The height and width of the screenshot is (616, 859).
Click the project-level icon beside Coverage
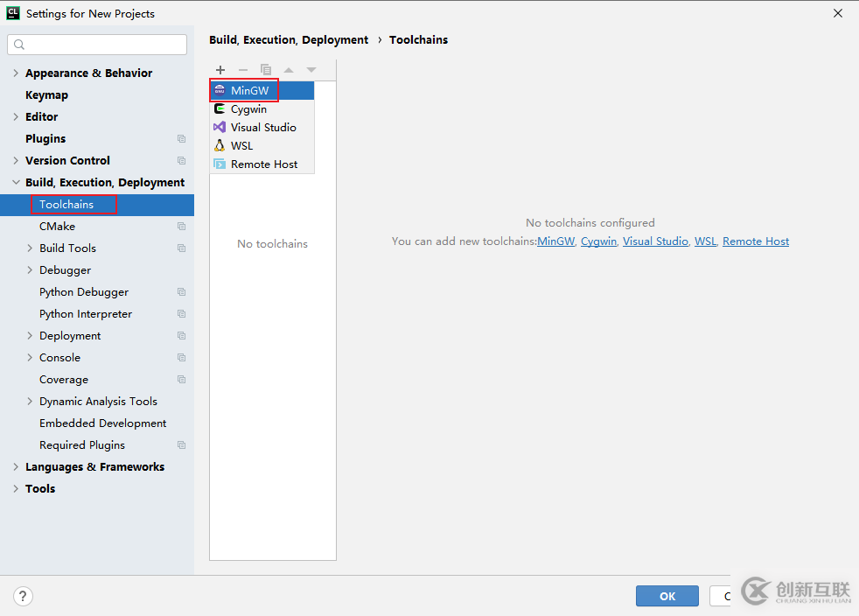(x=181, y=379)
